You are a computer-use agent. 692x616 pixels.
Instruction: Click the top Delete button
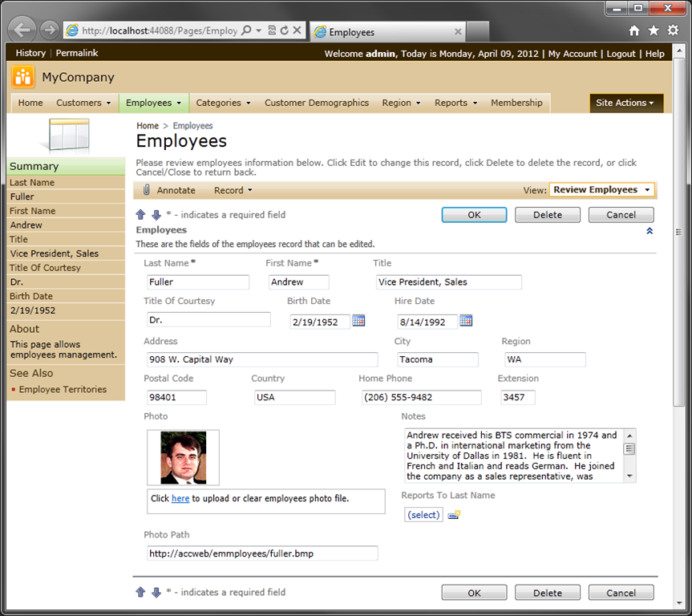(547, 215)
